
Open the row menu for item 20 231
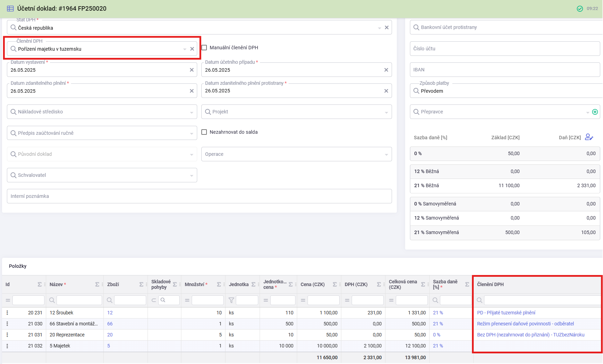point(7,313)
